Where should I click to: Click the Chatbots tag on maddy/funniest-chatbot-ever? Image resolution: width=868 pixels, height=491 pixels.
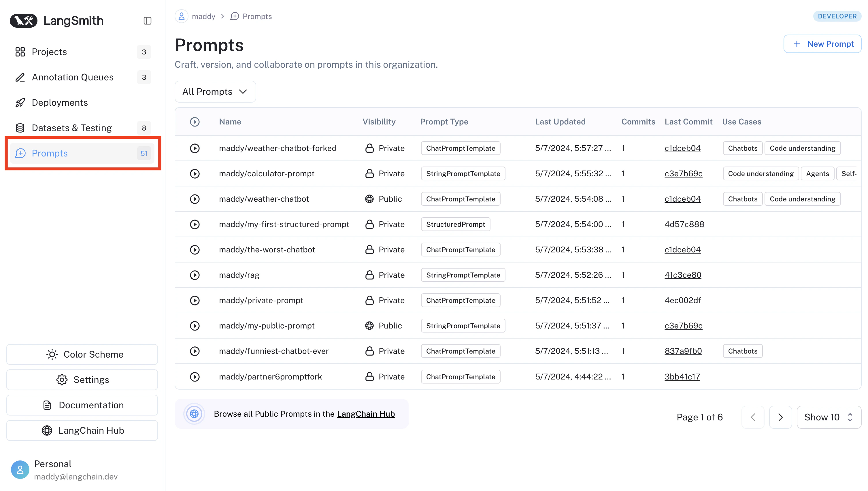click(743, 351)
